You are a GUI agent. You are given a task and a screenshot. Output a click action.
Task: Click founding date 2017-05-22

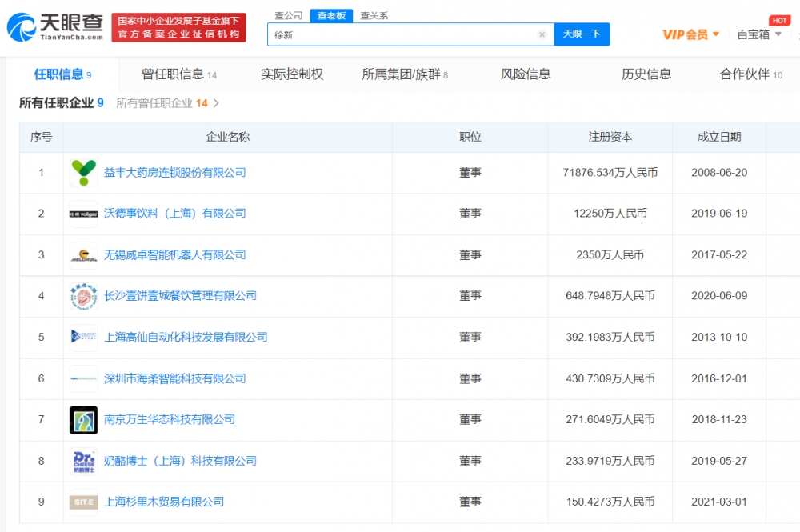719,255
